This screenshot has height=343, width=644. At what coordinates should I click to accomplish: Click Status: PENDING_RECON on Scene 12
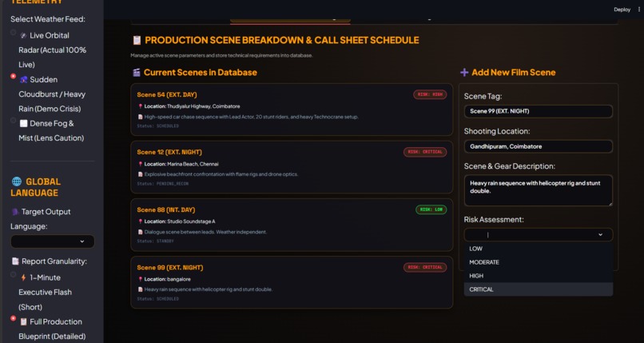click(163, 184)
